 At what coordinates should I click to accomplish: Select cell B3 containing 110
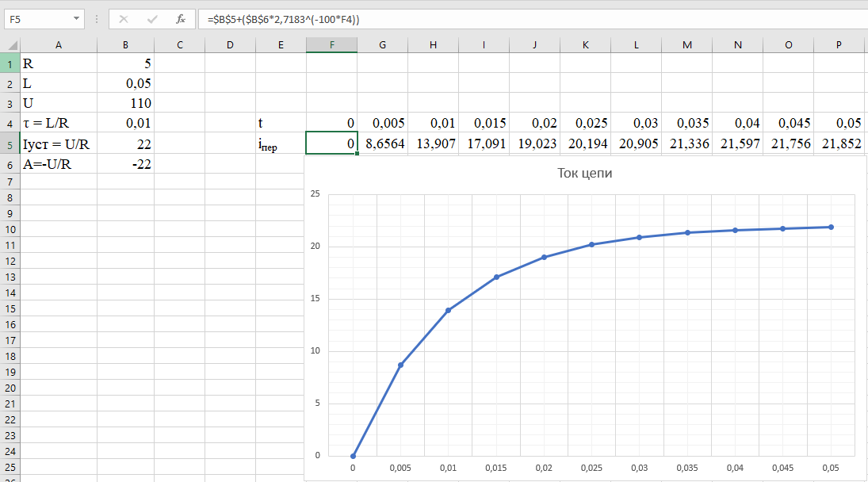pos(125,103)
